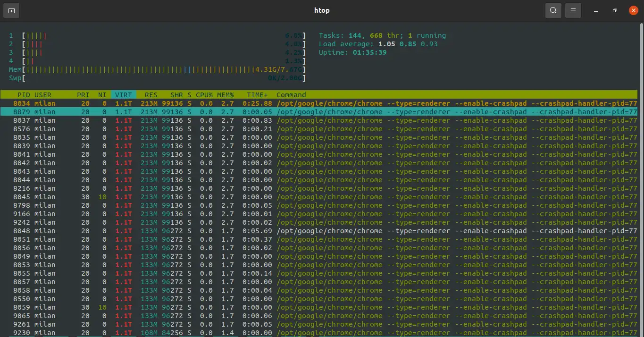Image resolution: width=644 pixels, height=337 pixels.
Task: Select process row PID 9065
Action: [319, 316]
